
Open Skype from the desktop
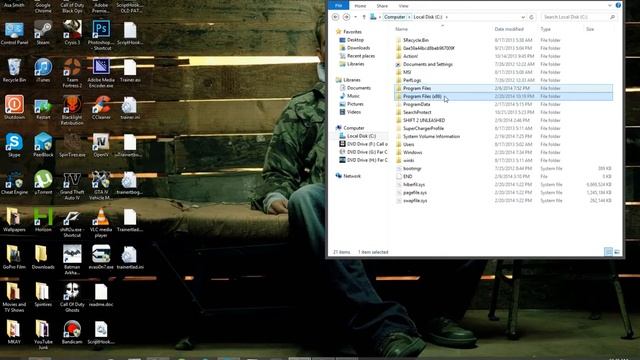pos(14,145)
